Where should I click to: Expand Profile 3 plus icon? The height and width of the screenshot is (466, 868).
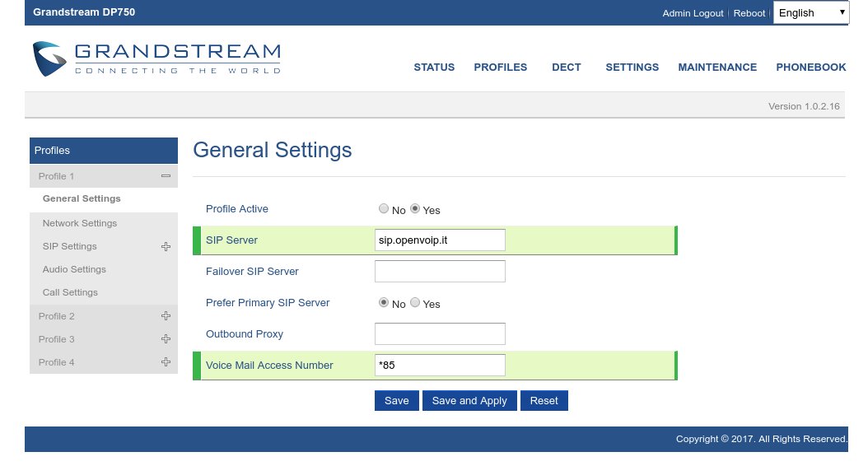[x=166, y=338]
